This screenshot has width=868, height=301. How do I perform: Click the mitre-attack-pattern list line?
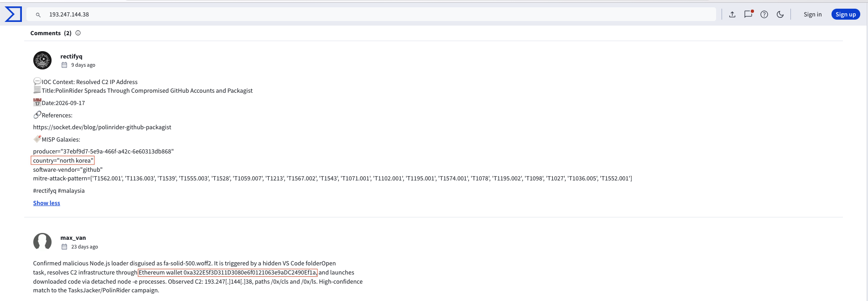click(x=333, y=179)
